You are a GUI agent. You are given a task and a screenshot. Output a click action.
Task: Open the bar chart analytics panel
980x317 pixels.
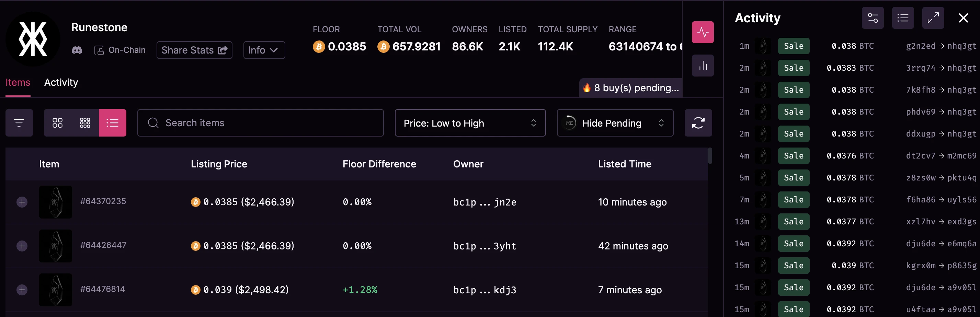pos(702,66)
